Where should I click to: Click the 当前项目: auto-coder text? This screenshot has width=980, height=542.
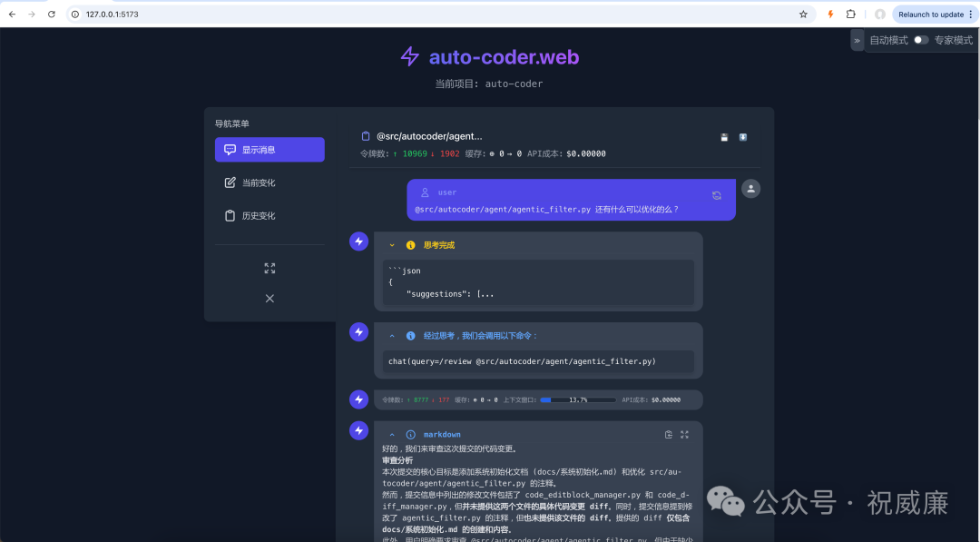pos(489,84)
